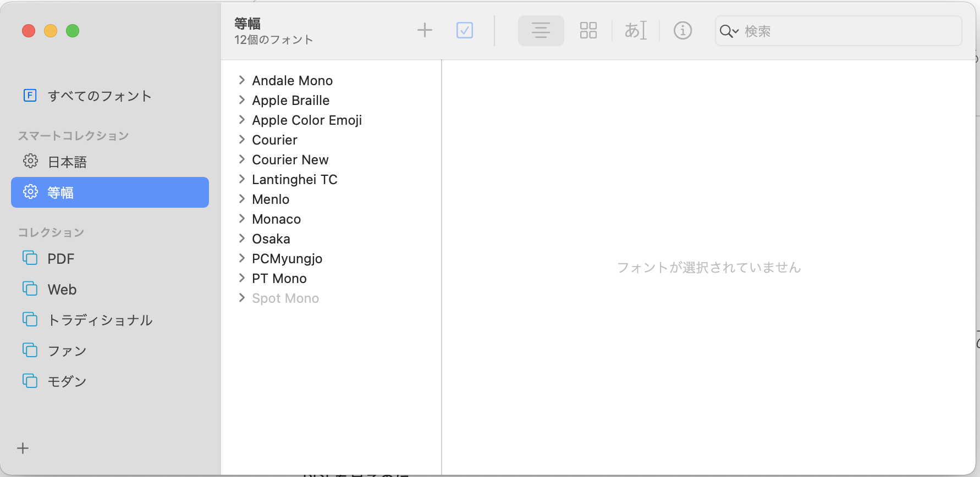Expand the Andale Mono font family
The height and width of the screenshot is (477, 980).
coord(242,80)
